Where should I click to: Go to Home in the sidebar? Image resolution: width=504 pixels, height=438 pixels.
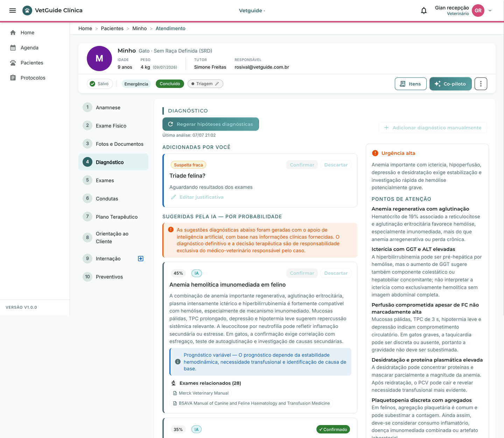[35, 33]
